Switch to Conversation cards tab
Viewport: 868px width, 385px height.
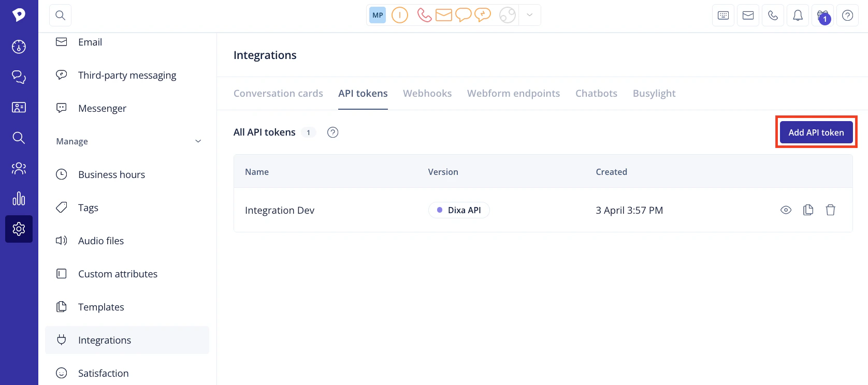click(x=278, y=93)
